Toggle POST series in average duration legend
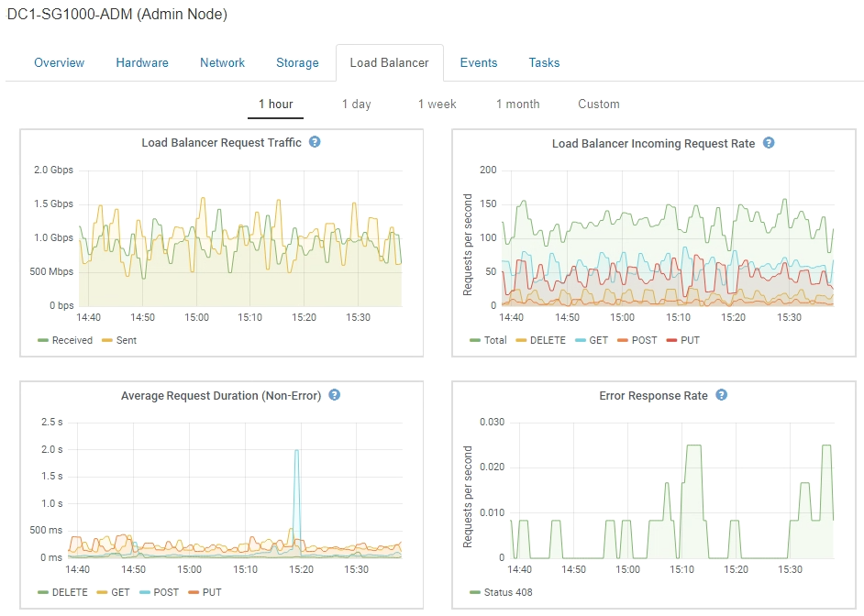 (161, 592)
